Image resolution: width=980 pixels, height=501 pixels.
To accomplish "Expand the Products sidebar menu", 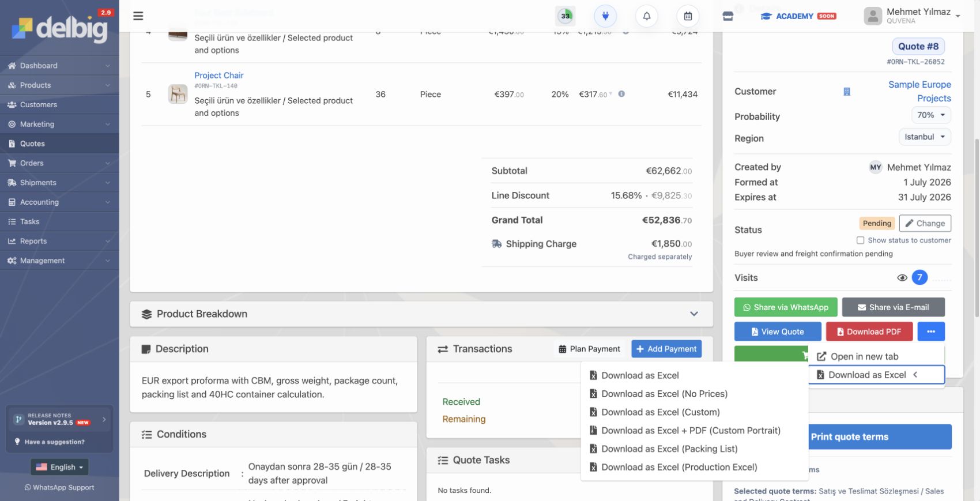I will point(59,85).
